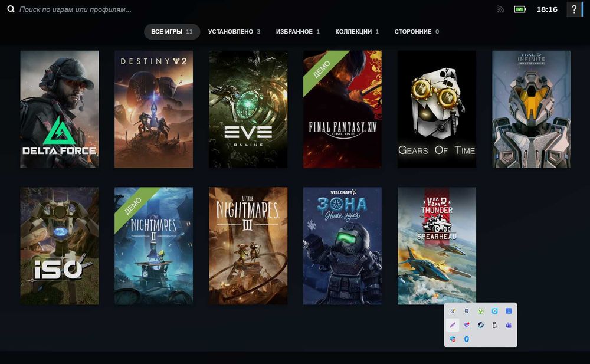This screenshot has height=364, width=590.
Task: Click the USB safely remove hardware icon
Action: click(x=494, y=325)
